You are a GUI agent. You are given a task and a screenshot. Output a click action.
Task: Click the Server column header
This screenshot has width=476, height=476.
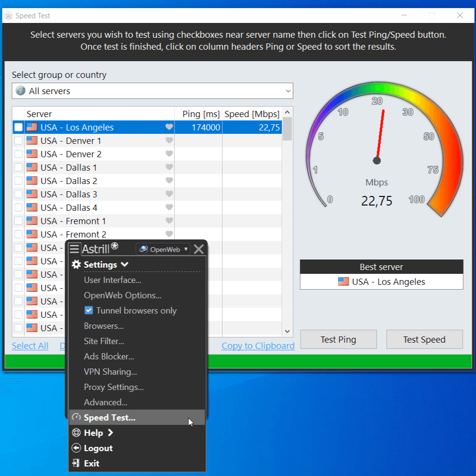[x=99, y=114]
